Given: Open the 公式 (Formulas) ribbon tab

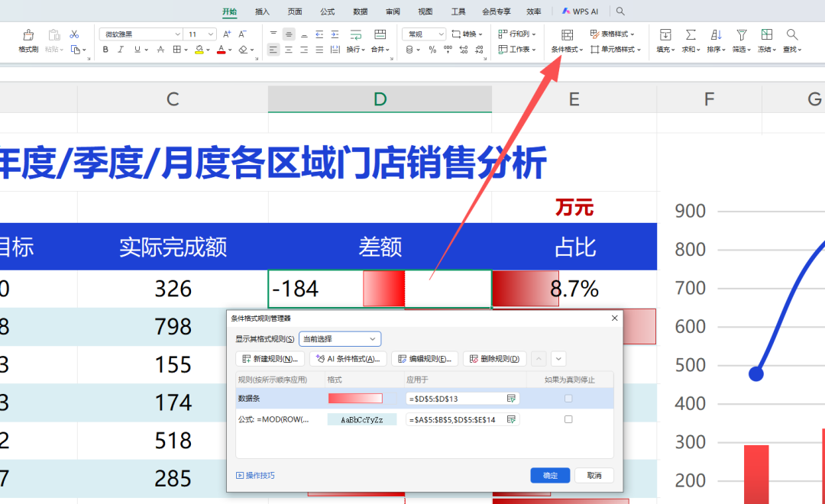Looking at the screenshot, I should point(327,11).
